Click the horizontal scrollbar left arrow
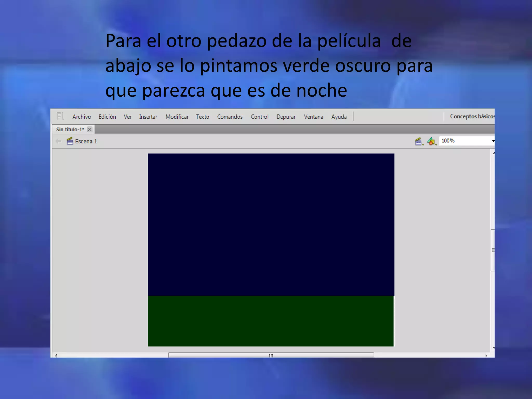Screen dimensions: 532x399 (x=56, y=355)
